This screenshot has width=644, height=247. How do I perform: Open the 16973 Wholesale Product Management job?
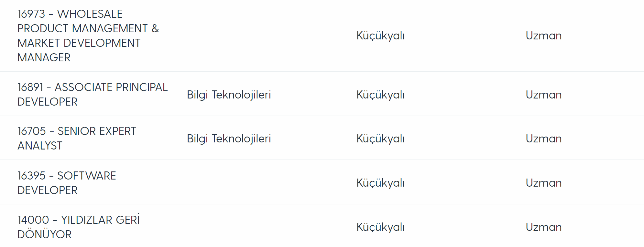88,36
